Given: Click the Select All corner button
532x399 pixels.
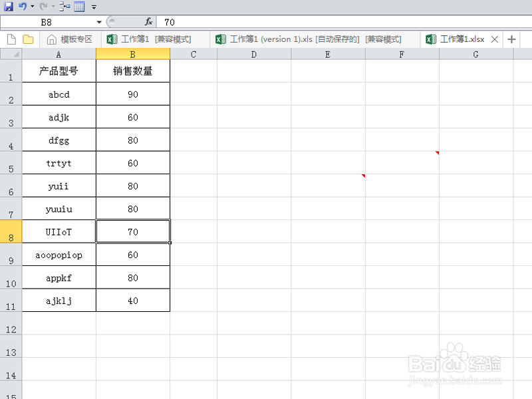Looking at the screenshot, I should [11, 55].
